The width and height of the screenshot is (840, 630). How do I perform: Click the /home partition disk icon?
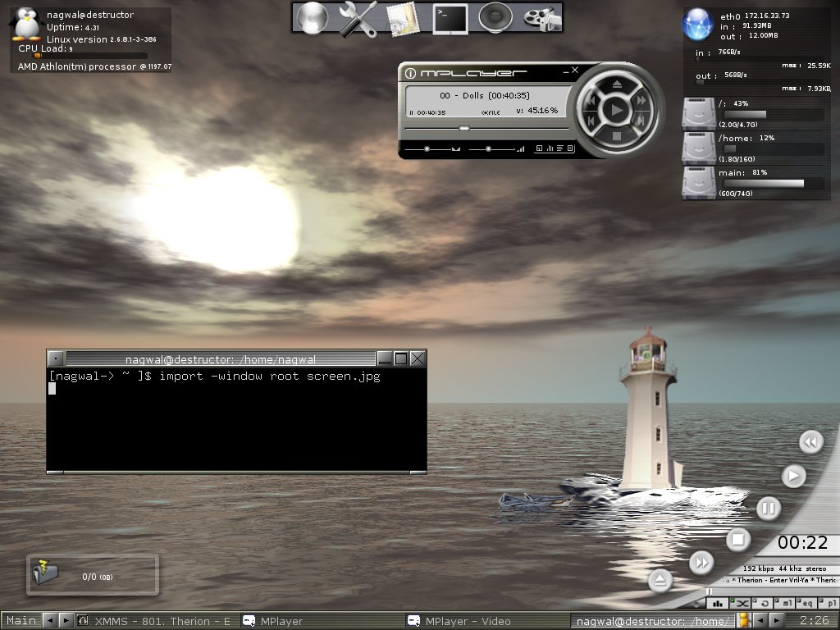coord(699,148)
